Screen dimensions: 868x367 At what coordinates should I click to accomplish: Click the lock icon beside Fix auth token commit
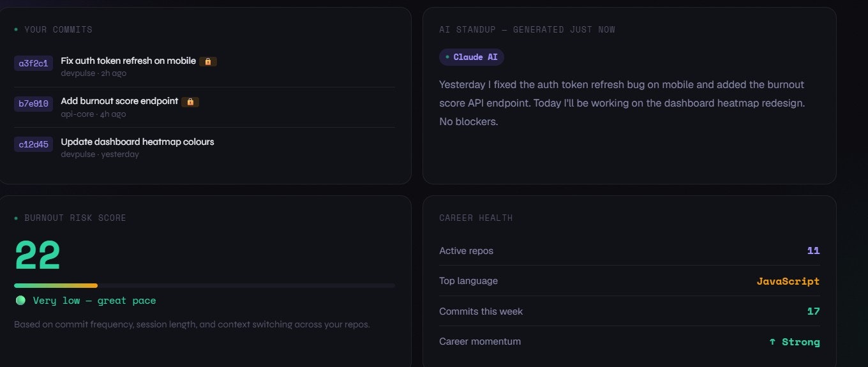[208, 61]
